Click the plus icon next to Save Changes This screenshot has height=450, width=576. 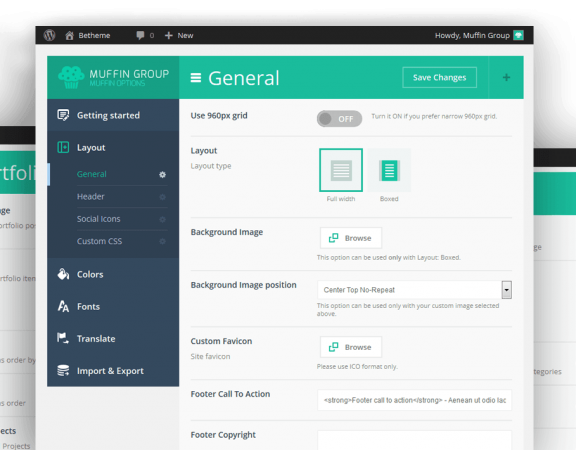[506, 78]
